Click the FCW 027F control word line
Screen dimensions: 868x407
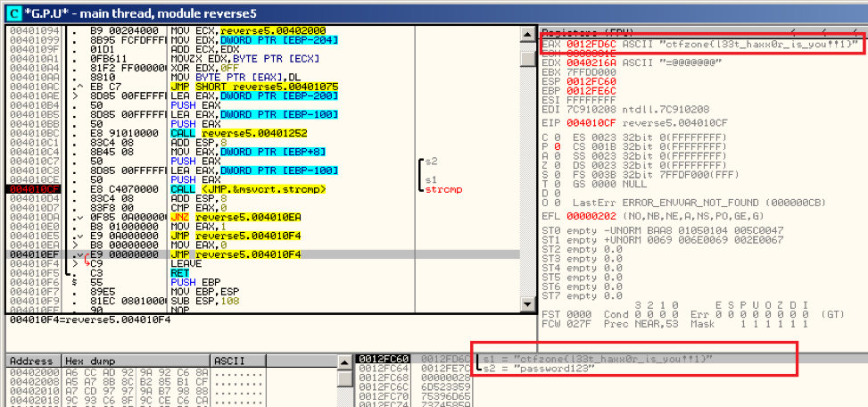pyautogui.click(x=675, y=324)
